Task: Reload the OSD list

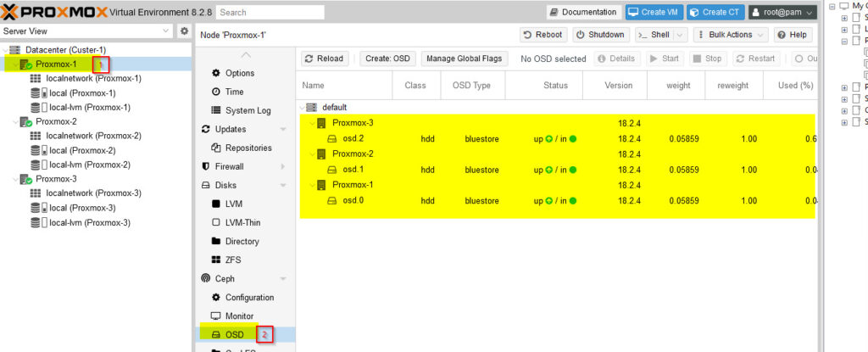Action: click(325, 59)
